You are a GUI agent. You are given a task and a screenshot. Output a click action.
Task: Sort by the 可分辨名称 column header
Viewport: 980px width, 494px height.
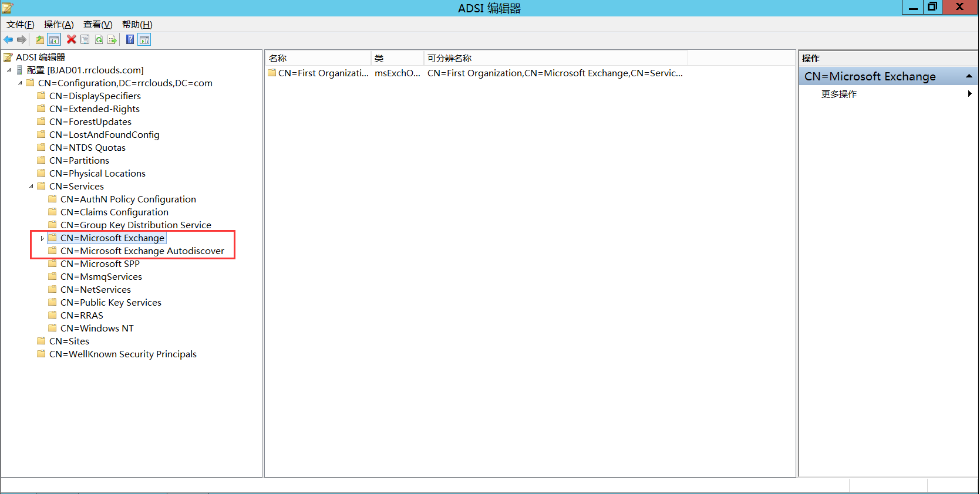555,58
